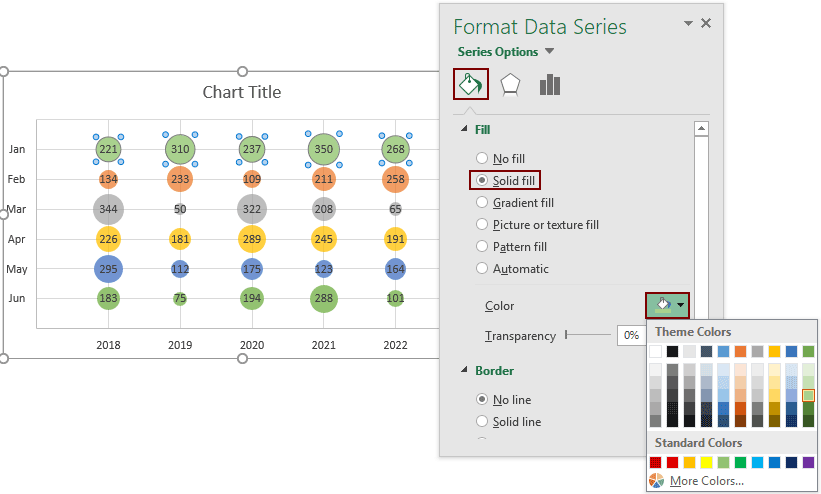Viewport: 821px width, 494px height.
Task: Click the scroll up arrow in the pane
Action: point(701,128)
